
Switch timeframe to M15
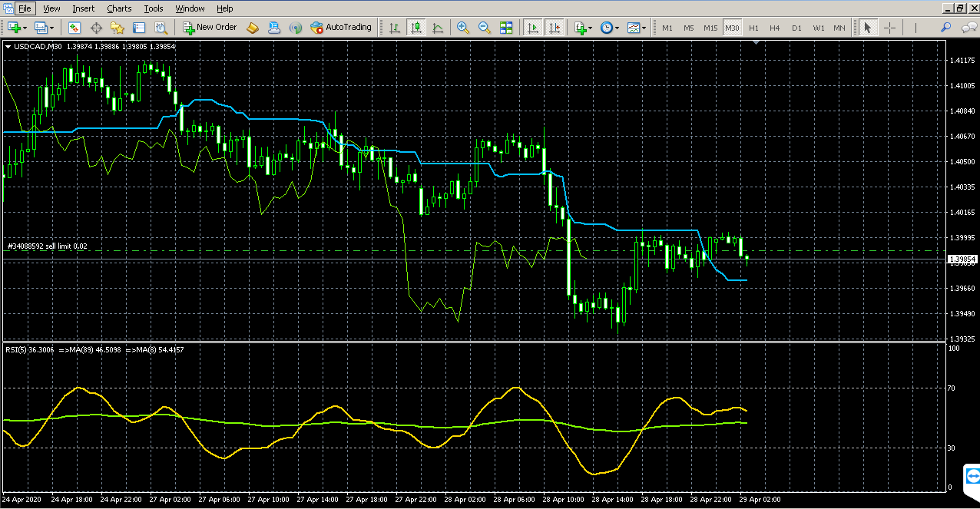(710, 28)
